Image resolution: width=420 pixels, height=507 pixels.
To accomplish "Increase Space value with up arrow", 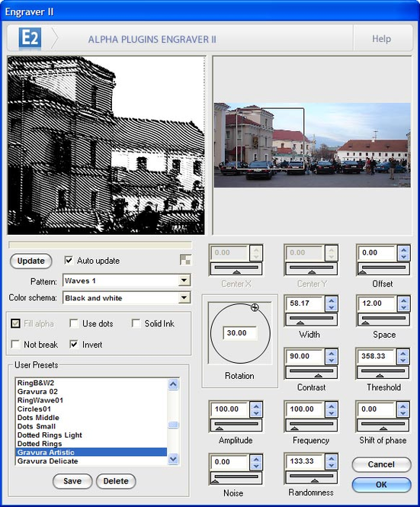I will click(403, 300).
